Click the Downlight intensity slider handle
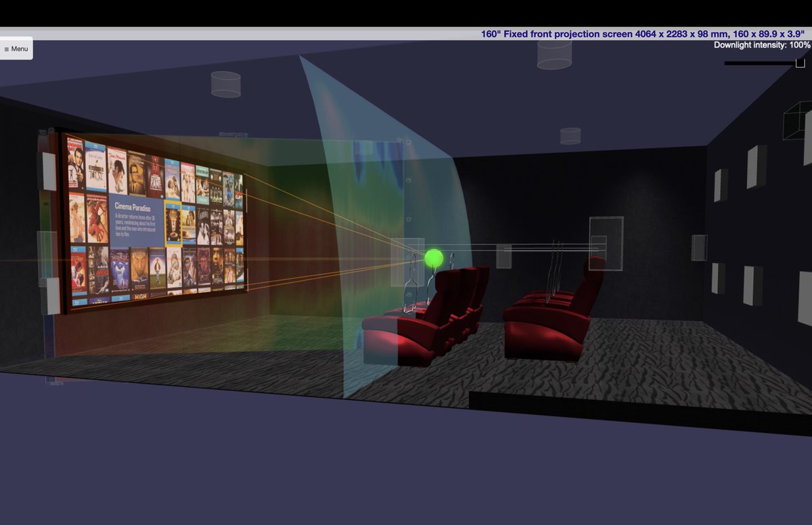Screen dimensions: 812x525 click(x=800, y=63)
